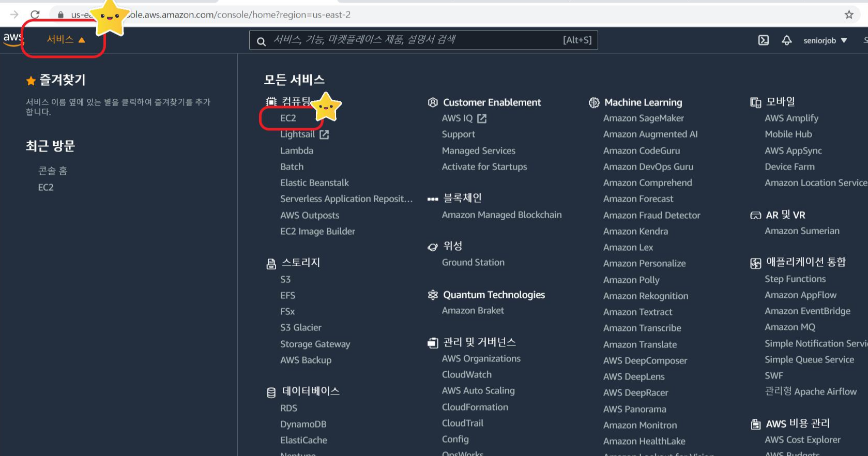
Task: Open Amazon Braket
Action: coord(473,310)
